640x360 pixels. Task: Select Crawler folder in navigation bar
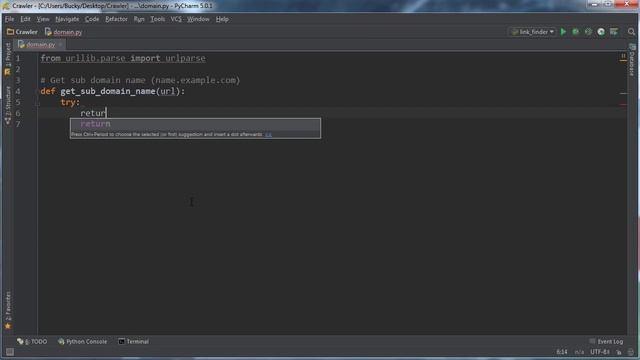click(22, 32)
